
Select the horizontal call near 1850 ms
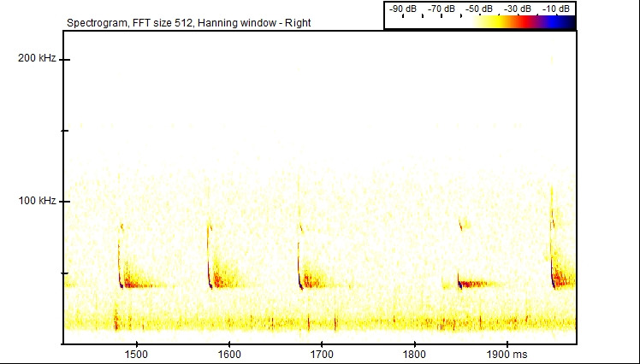tap(475, 283)
